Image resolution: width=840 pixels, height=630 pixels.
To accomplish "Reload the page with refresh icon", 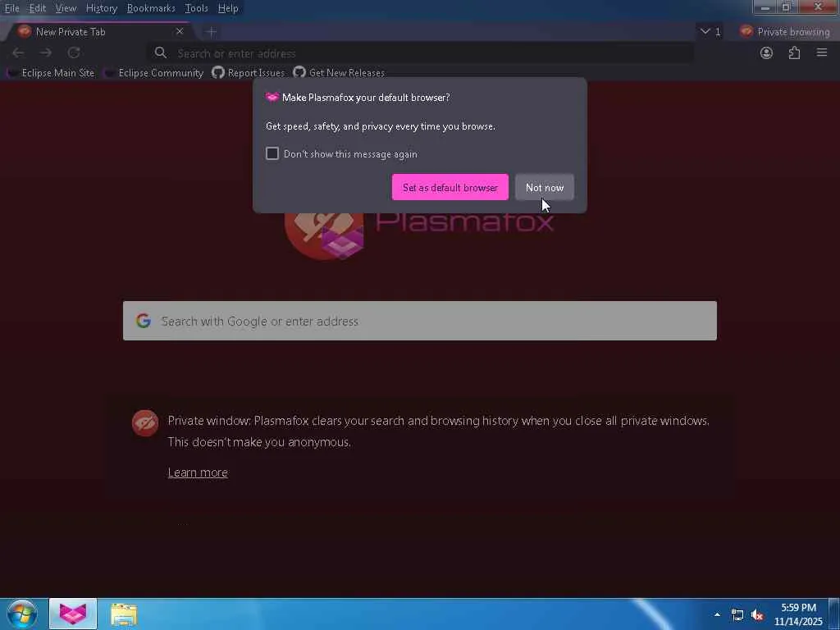I will coord(74,52).
